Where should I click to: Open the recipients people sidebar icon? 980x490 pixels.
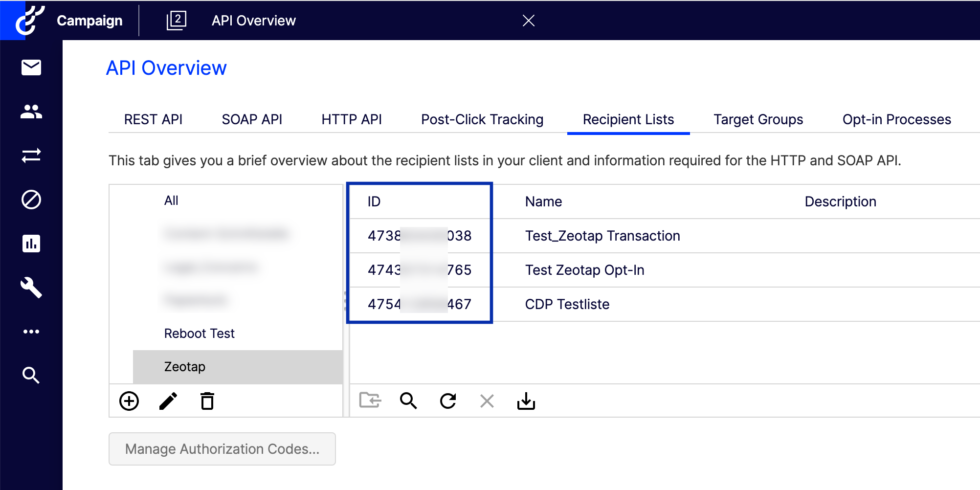(x=31, y=111)
